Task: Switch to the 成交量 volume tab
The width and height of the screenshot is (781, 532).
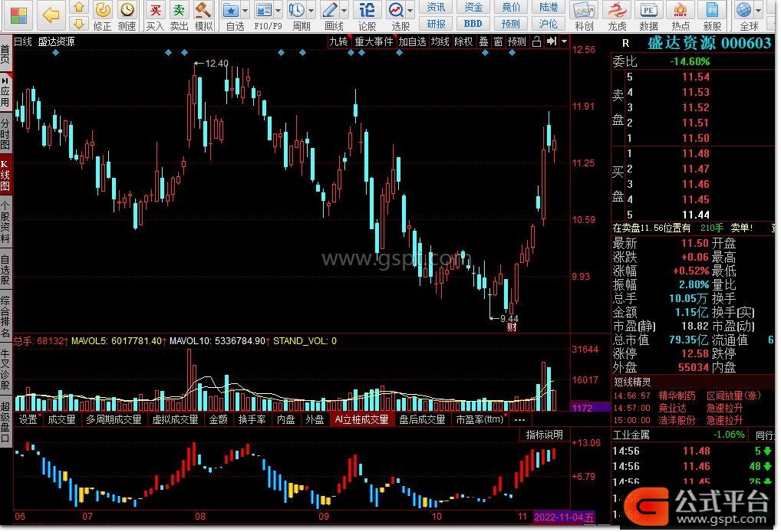Action: point(61,419)
